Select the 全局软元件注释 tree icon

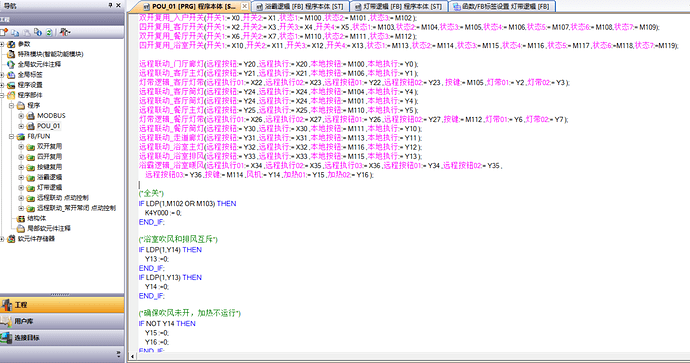click(x=11, y=64)
